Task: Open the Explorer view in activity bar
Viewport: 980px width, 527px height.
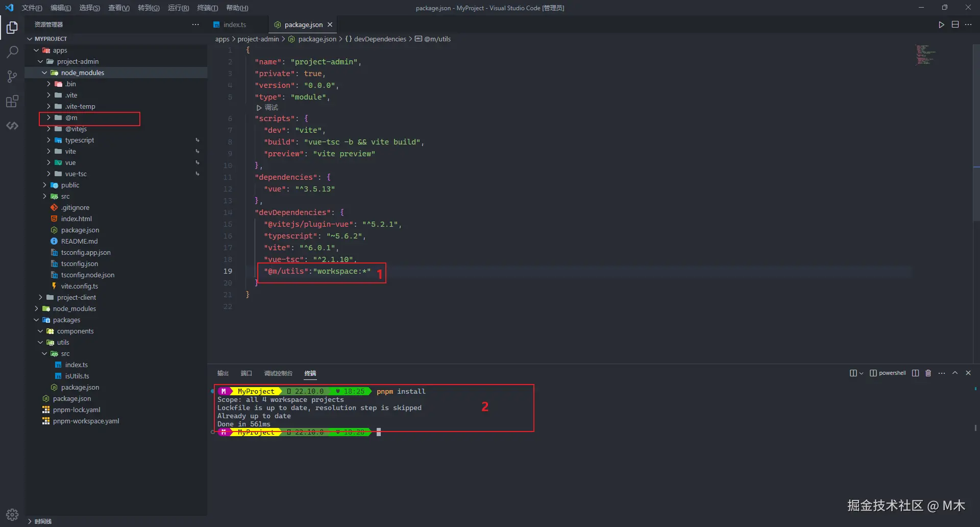Action: (x=12, y=27)
